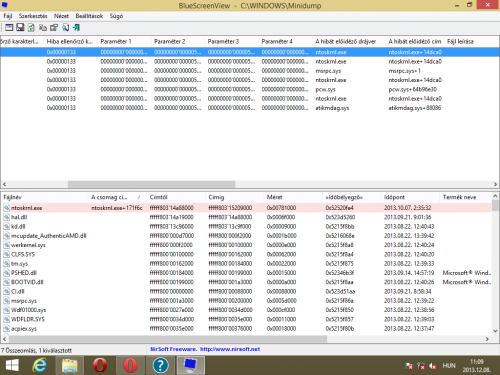Screen dimensions: 500x375
Task: Open the Súgó menu
Action: (x=116, y=16)
